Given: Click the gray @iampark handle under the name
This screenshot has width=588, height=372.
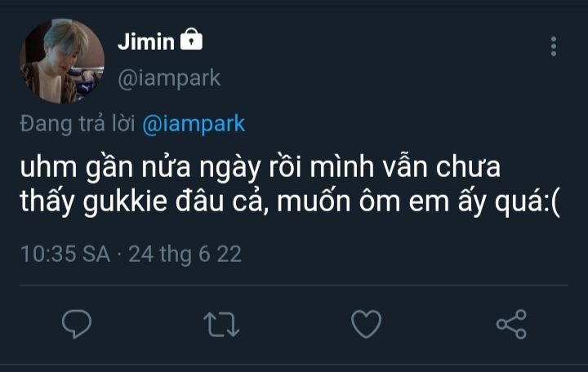Looking at the screenshot, I should click(x=169, y=77).
